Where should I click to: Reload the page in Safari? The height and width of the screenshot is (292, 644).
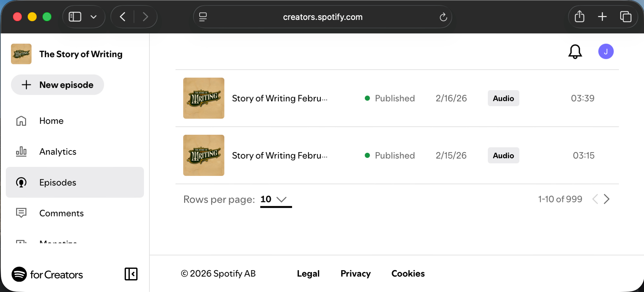(x=443, y=17)
